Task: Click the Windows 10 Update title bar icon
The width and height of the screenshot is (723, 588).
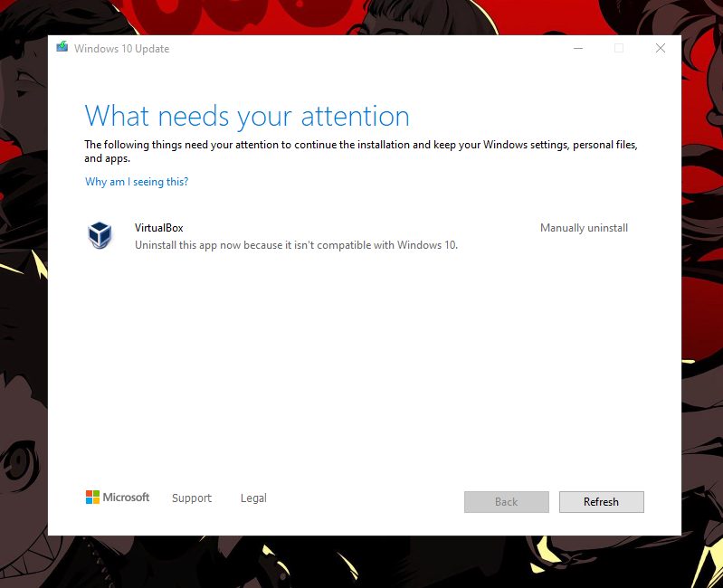Action: pyautogui.click(x=62, y=47)
